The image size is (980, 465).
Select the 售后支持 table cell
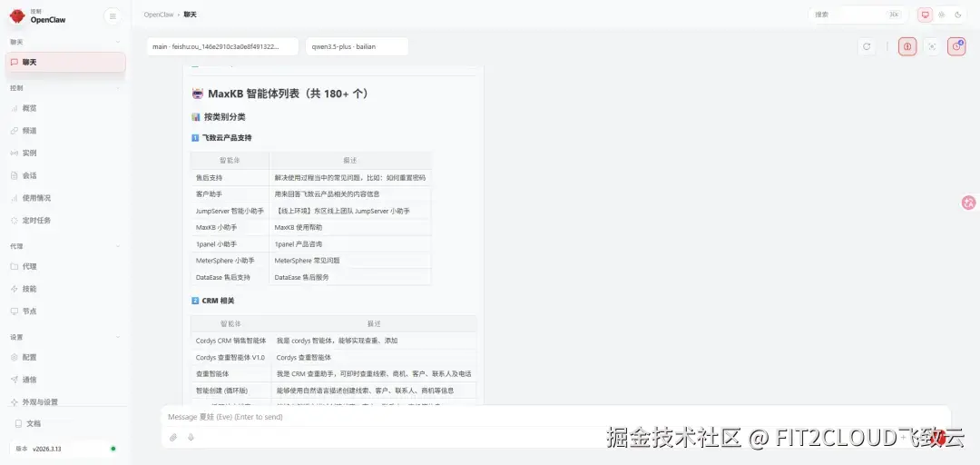(x=230, y=178)
